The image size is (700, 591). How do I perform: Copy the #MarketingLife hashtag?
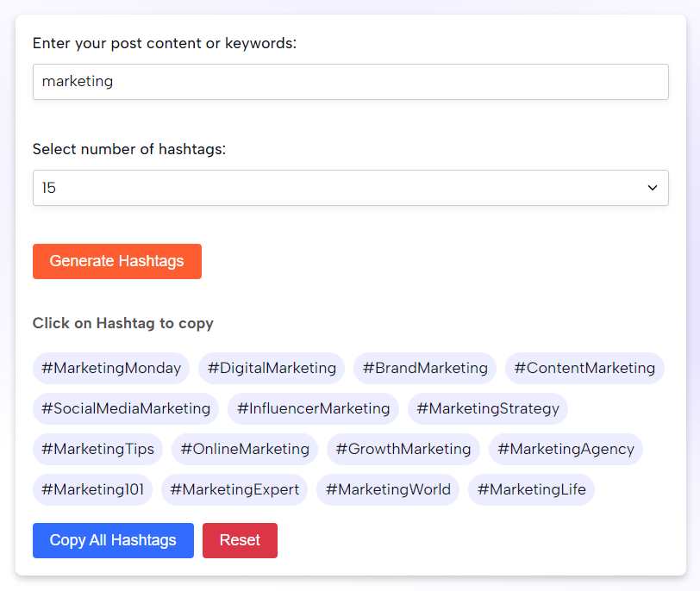point(531,489)
